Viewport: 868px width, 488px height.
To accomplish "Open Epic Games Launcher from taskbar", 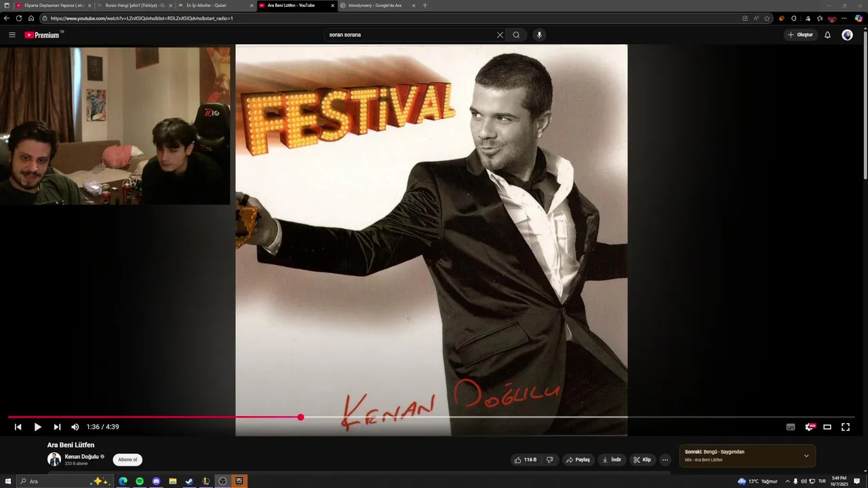I will (x=239, y=481).
